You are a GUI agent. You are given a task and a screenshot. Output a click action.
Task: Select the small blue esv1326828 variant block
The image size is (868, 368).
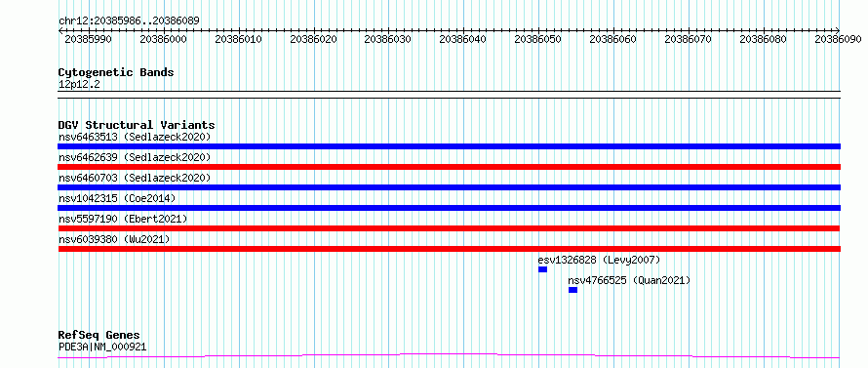[542, 269]
